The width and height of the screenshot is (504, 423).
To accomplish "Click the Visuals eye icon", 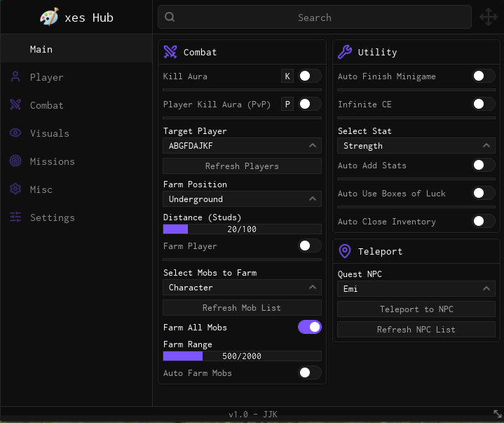I will pos(15,133).
